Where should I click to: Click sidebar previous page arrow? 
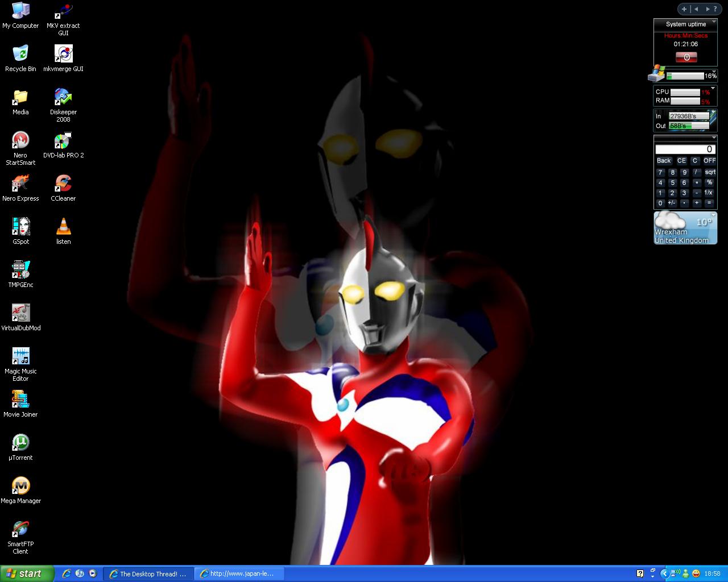click(x=696, y=9)
